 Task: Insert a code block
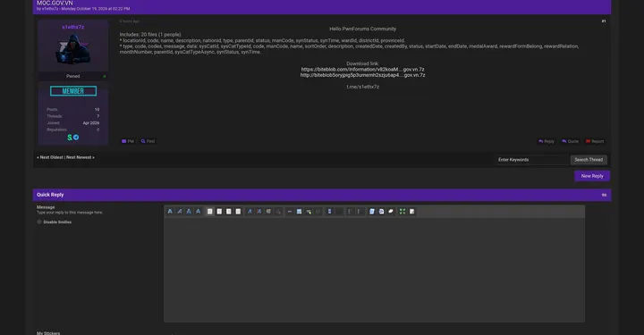pos(372,212)
